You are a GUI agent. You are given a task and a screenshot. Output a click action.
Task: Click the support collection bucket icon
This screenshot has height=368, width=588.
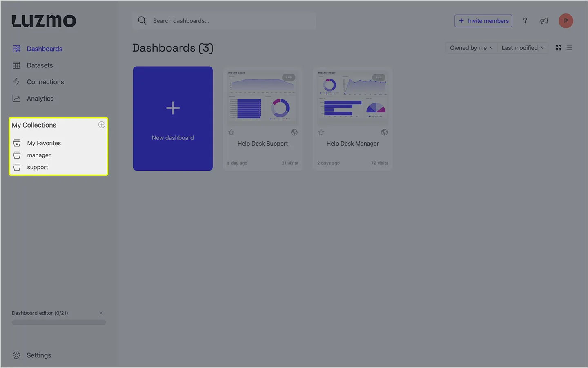click(17, 167)
